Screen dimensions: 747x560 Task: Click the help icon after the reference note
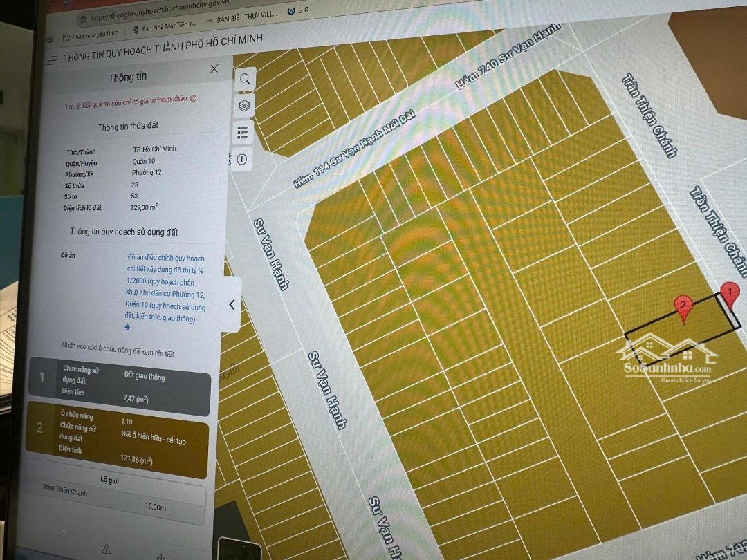193,99
